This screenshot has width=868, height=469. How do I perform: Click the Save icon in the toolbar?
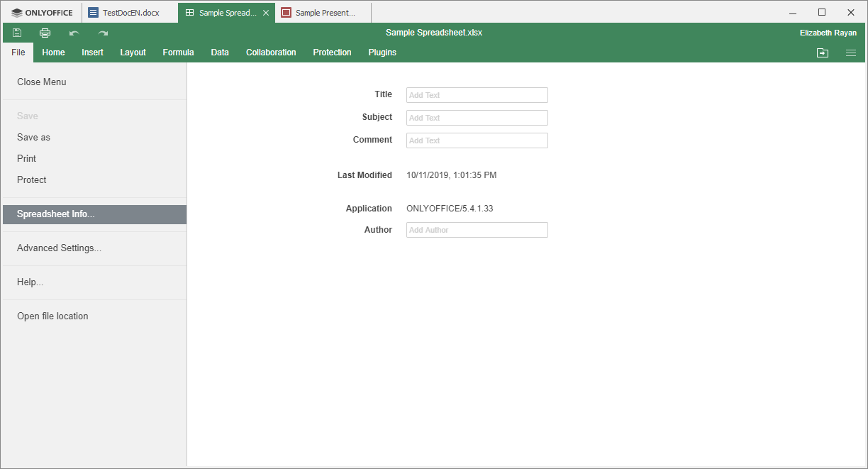pyautogui.click(x=16, y=33)
